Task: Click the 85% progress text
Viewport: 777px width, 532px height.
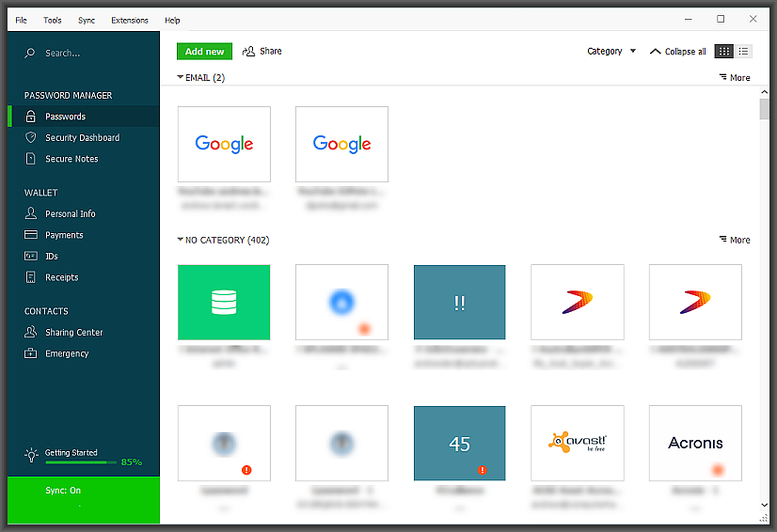Action: (132, 462)
